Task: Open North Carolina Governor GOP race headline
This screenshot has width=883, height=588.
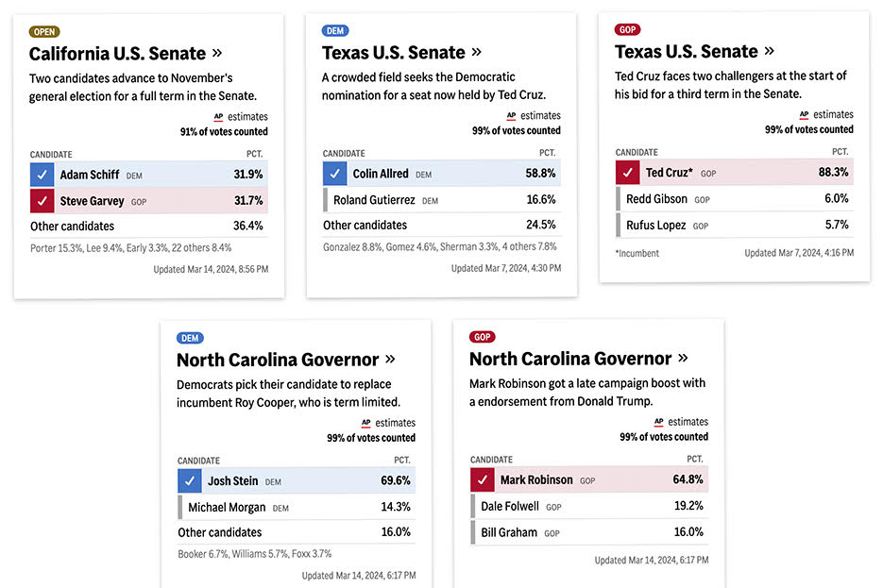Action: pos(570,360)
